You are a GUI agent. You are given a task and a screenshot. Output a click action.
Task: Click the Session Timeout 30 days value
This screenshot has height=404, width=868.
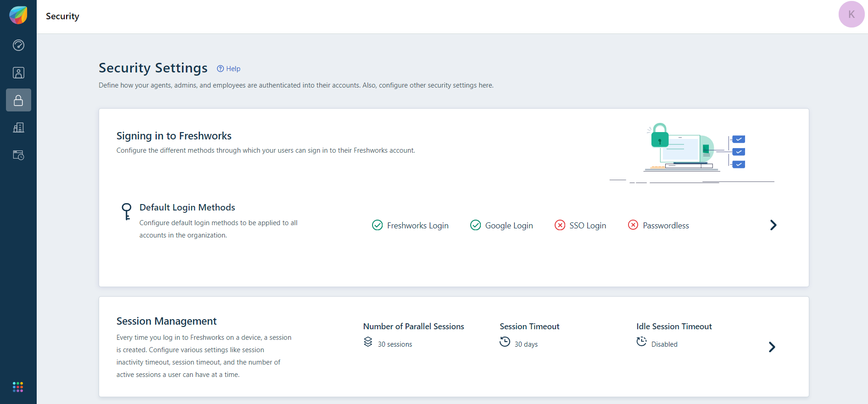tap(526, 344)
